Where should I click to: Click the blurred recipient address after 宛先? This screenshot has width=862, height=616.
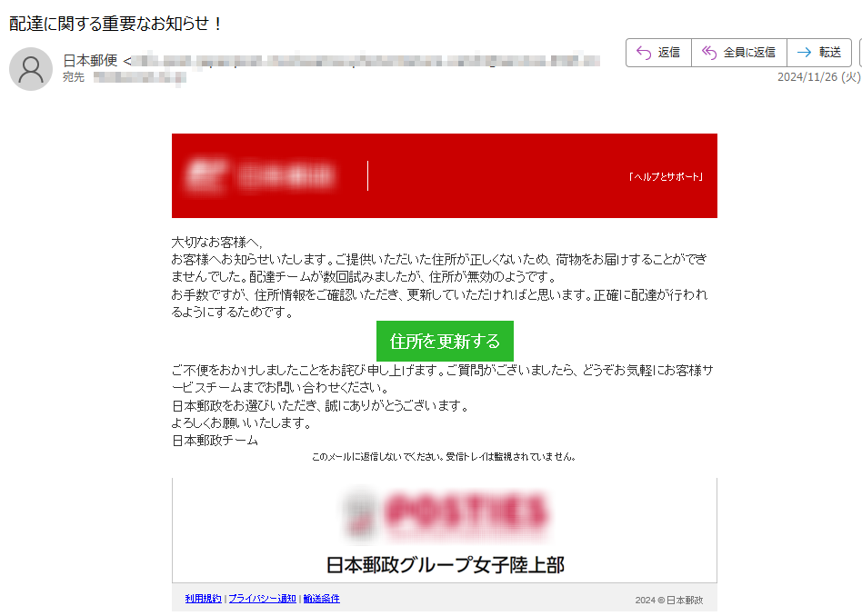140,78
